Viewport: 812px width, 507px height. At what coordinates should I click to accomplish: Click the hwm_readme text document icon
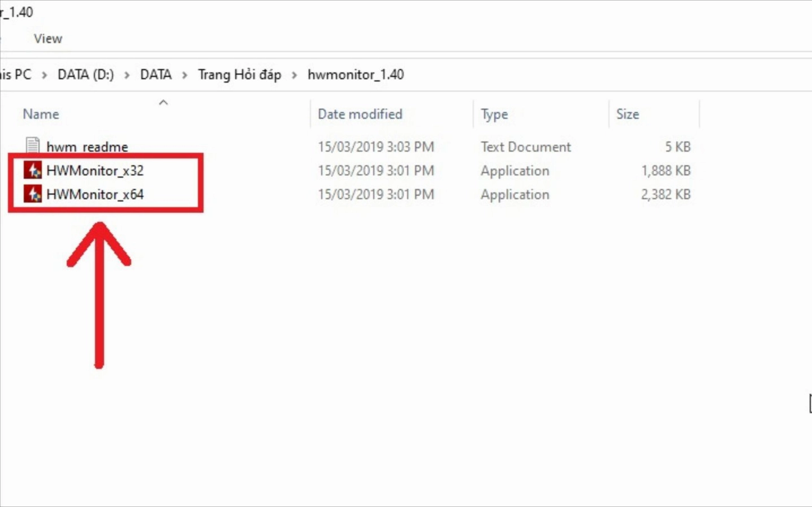tap(33, 145)
